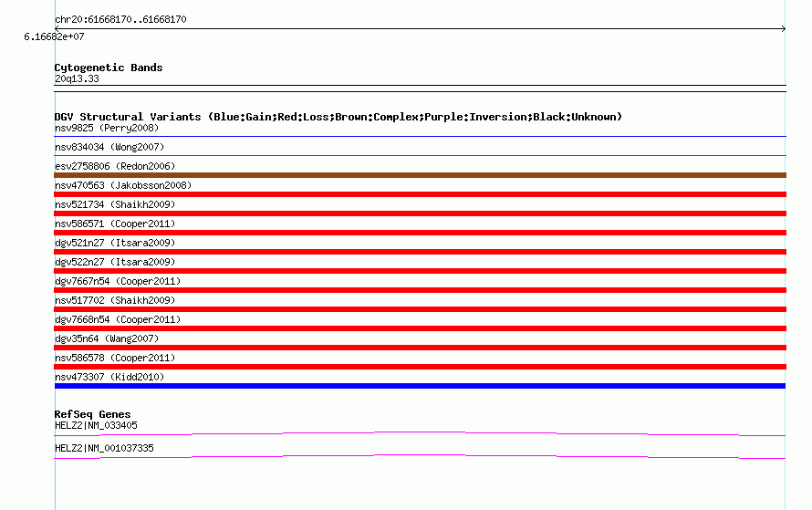Click the nsv517702 (Shaikh2009) label
Screen dimensions: 812x510
115,300
